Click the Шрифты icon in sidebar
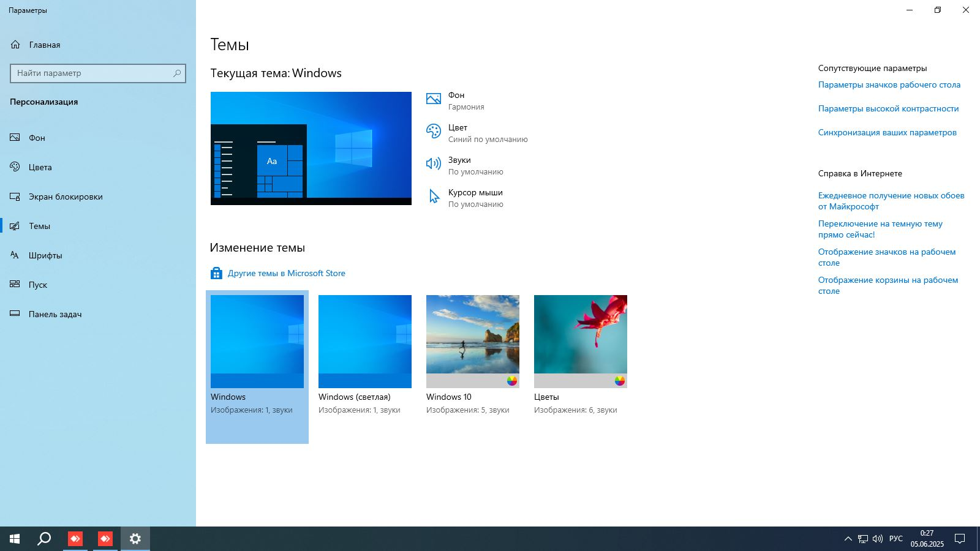This screenshot has height=551, width=980. [x=15, y=255]
